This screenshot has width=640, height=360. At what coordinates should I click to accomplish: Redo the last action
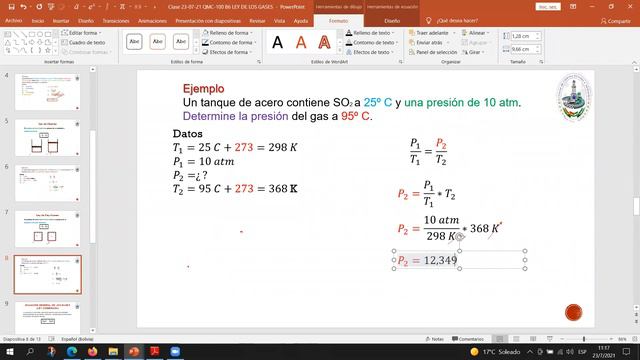tap(39, 7)
